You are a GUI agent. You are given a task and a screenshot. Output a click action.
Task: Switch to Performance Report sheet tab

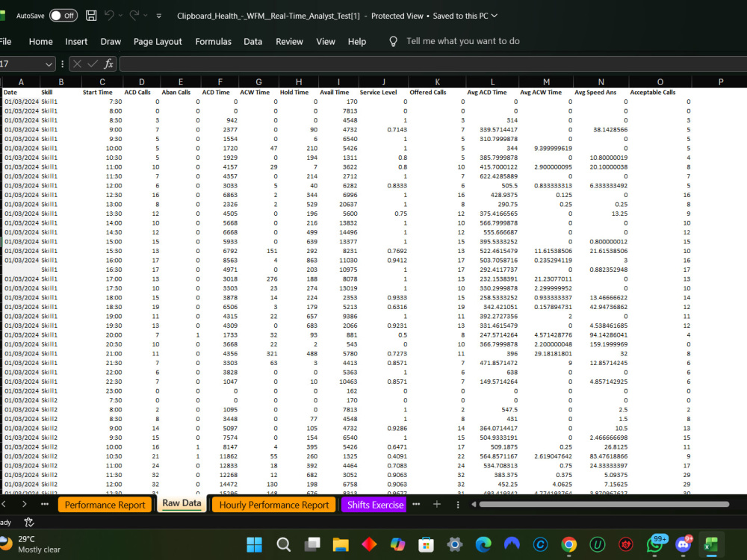pos(105,505)
